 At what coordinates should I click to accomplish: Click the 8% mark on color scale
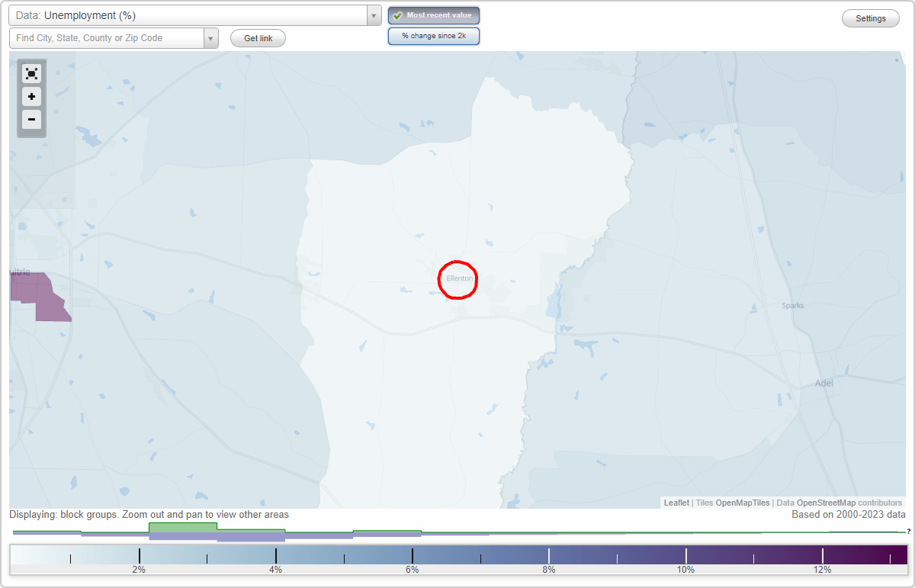(548, 569)
